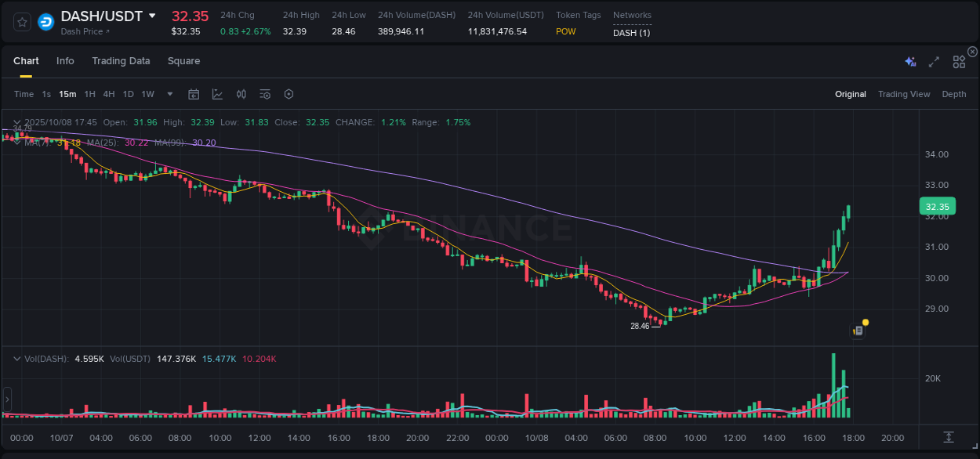Open the DASH/USDT pair selector dropdown
The height and width of the screenshot is (459, 980).
152,16
